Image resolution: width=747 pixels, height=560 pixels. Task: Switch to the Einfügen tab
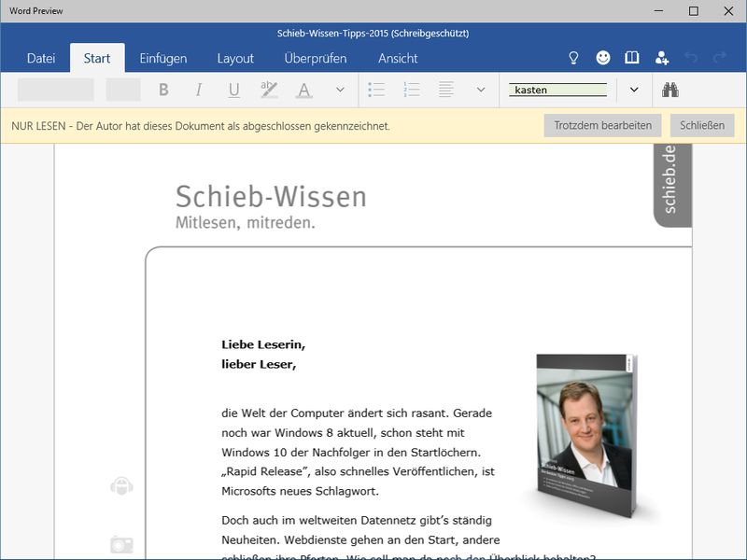163,58
